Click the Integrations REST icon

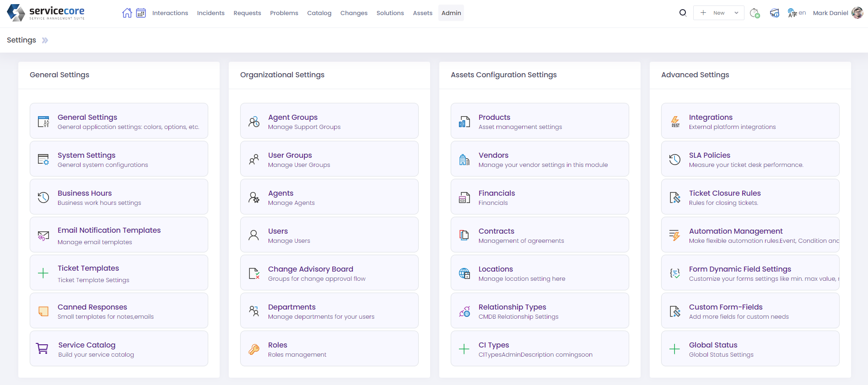(x=675, y=121)
